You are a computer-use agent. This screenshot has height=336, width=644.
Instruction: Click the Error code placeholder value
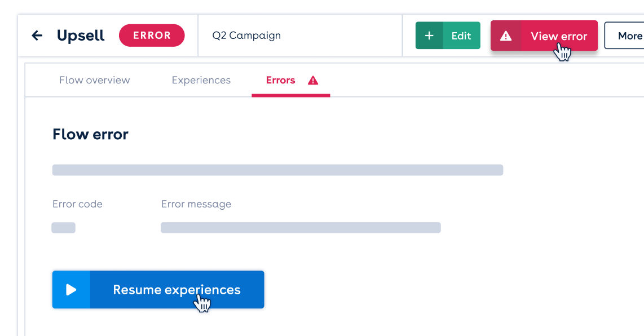click(x=63, y=228)
